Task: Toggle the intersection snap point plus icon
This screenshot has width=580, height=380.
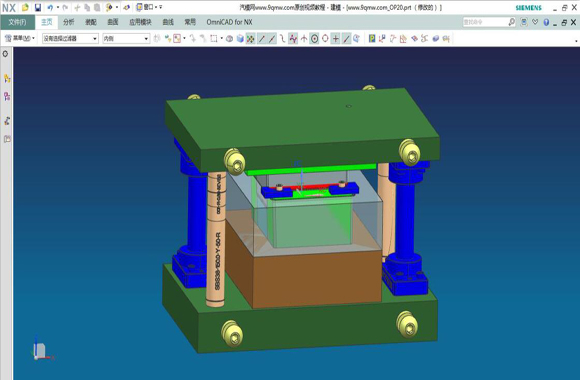Action: [x=335, y=38]
